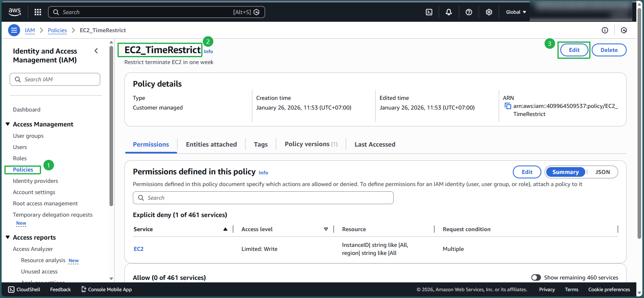Click the top AWS search field

(x=156, y=12)
